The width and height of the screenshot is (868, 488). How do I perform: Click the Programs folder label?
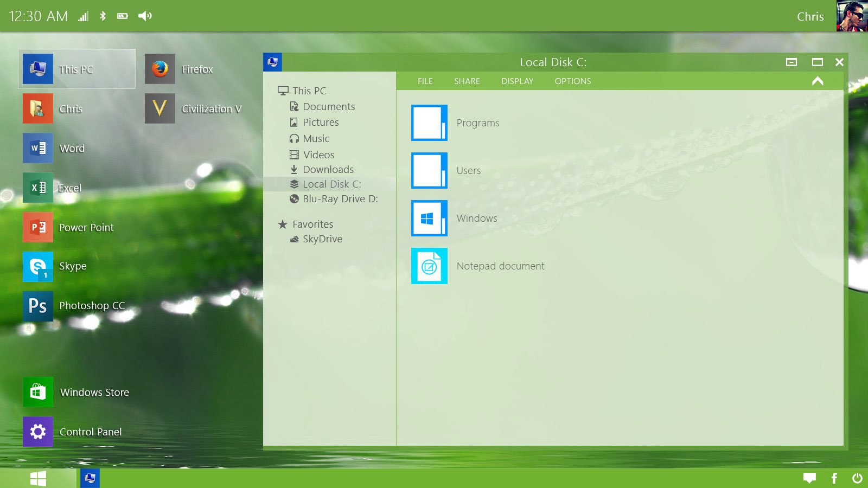(477, 123)
